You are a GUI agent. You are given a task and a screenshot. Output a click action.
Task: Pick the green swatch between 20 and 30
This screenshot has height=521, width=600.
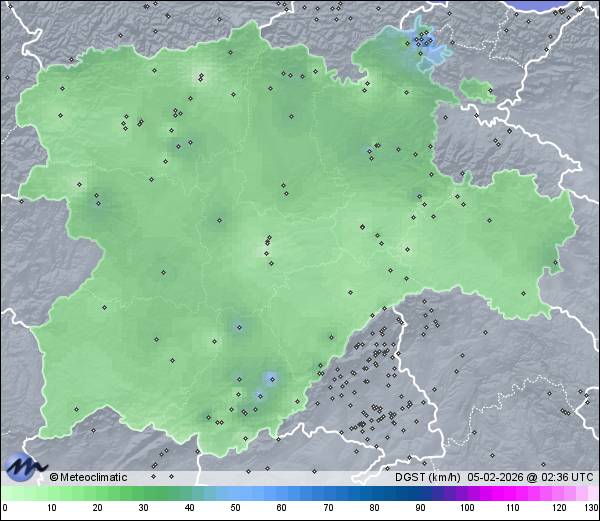[120, 494]
